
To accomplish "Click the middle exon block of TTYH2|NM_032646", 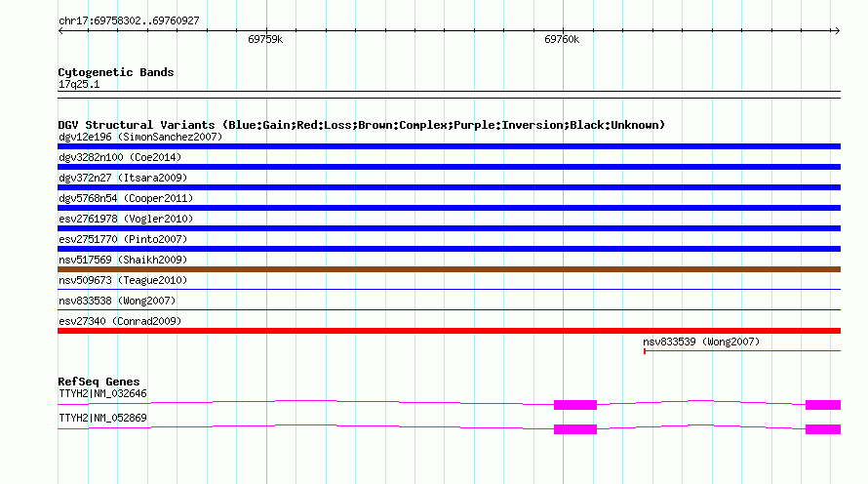I will click(575, 405).
